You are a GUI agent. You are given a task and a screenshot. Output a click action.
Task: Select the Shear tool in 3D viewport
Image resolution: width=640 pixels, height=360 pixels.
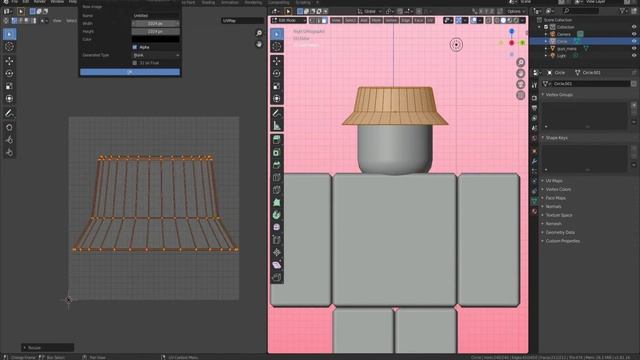point(277,265)
